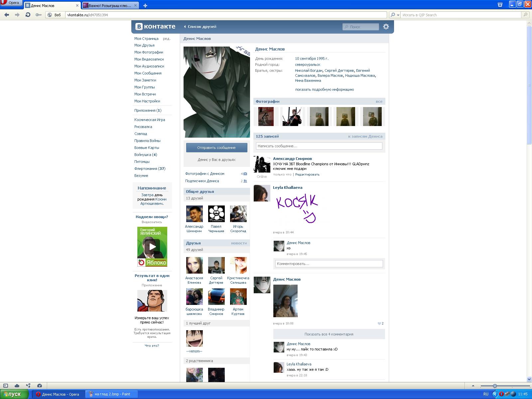Viewport: 532px width, 399px height.
Task: Switch to 'Важно! Розыгрыш клю...' tab
Action: pos(110,5)
